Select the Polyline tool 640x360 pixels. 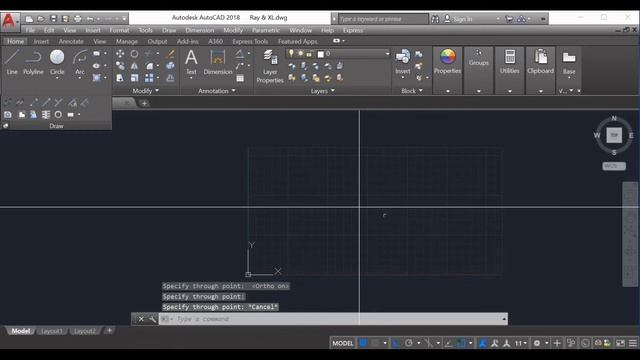coord(33,62)
